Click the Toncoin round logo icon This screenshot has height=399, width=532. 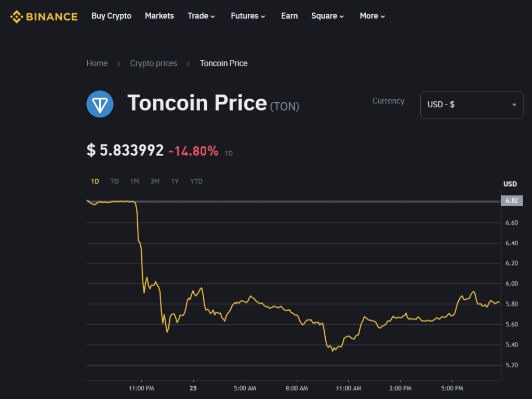click(x=100, y=103)
